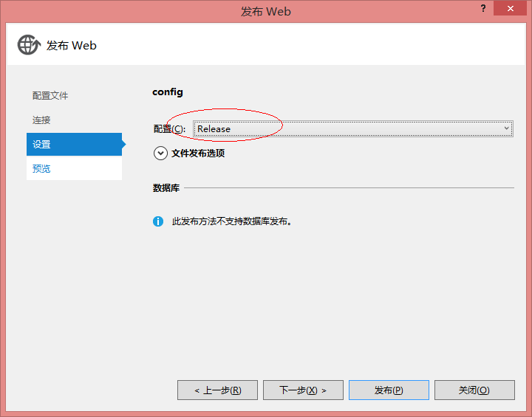The width and height of the screenshot is (532, 417).
Task: Open the 配置 Release dropdown
Action: (x=353, y=129)
